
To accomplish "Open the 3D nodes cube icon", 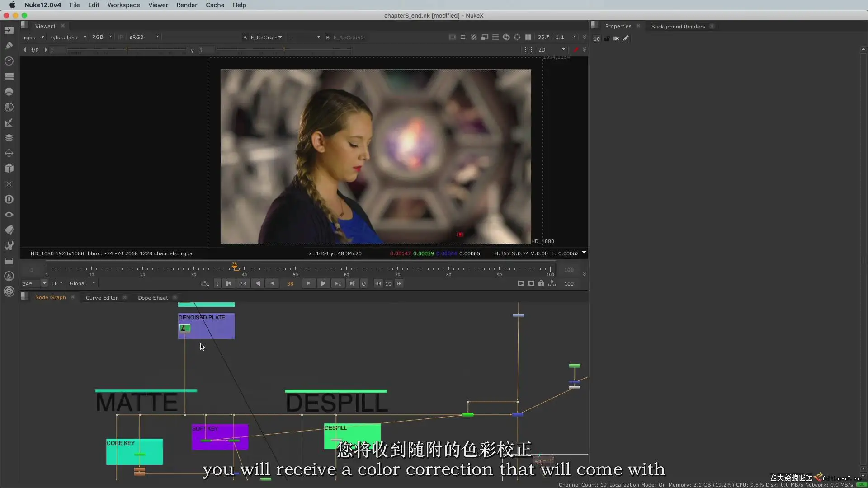I will [9, 169].
